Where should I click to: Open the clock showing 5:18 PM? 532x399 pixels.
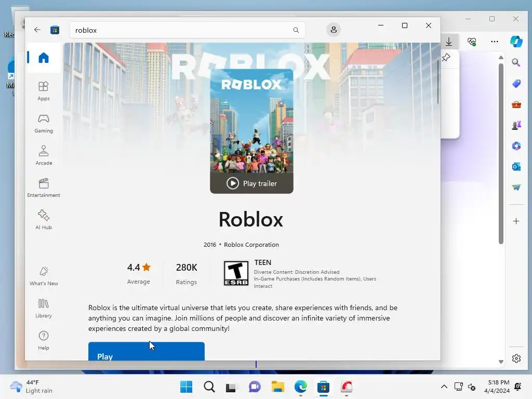coord(497,387)
